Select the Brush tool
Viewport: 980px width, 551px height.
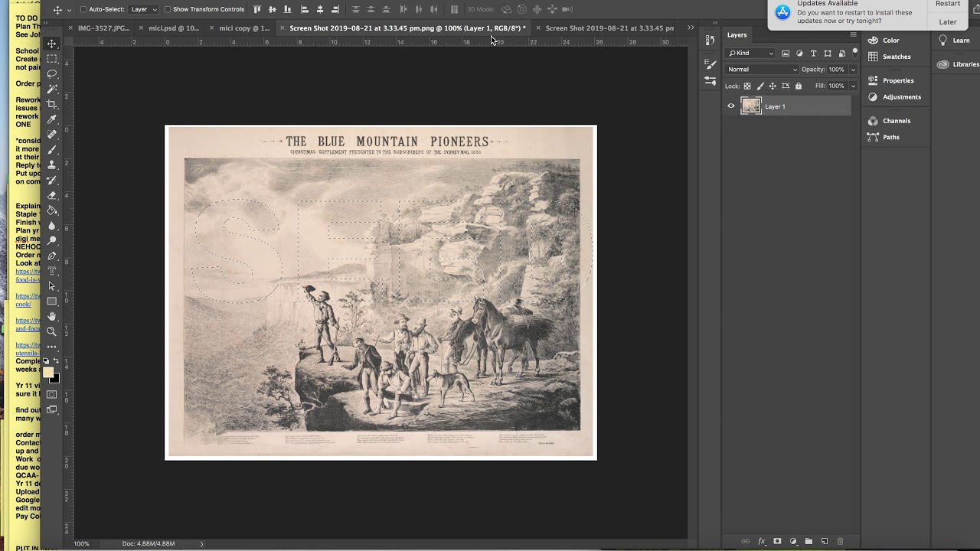(52, 150)
